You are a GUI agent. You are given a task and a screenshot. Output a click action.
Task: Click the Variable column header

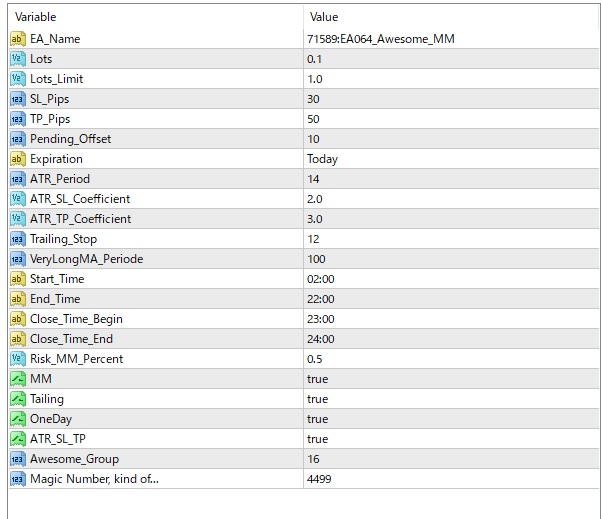coord(36,17)
